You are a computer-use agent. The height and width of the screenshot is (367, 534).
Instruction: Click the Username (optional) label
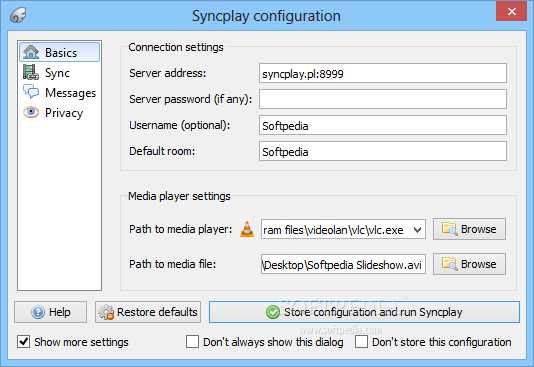tap(179, 125)
